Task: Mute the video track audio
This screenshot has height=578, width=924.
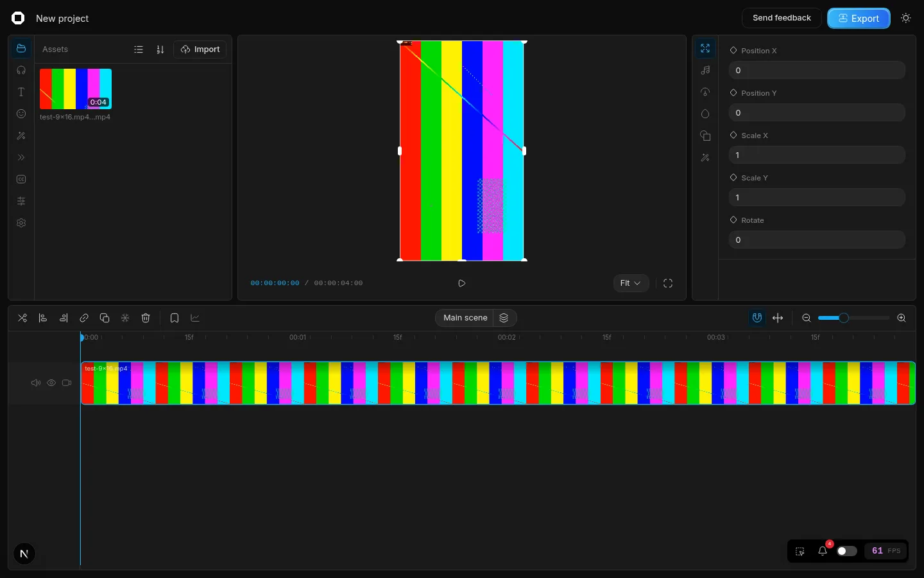Action: click(x=36, y=383)
